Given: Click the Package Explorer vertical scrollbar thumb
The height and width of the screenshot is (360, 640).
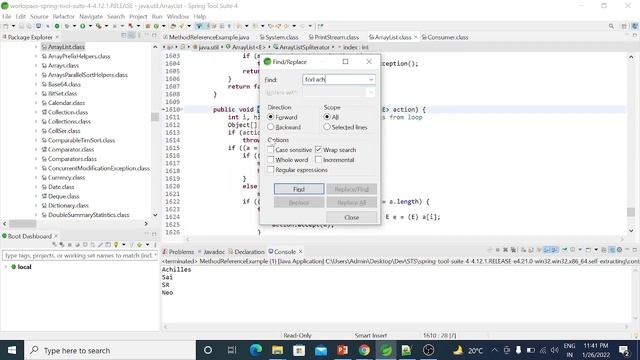Looking at the screenshot, I should [155, 117].
